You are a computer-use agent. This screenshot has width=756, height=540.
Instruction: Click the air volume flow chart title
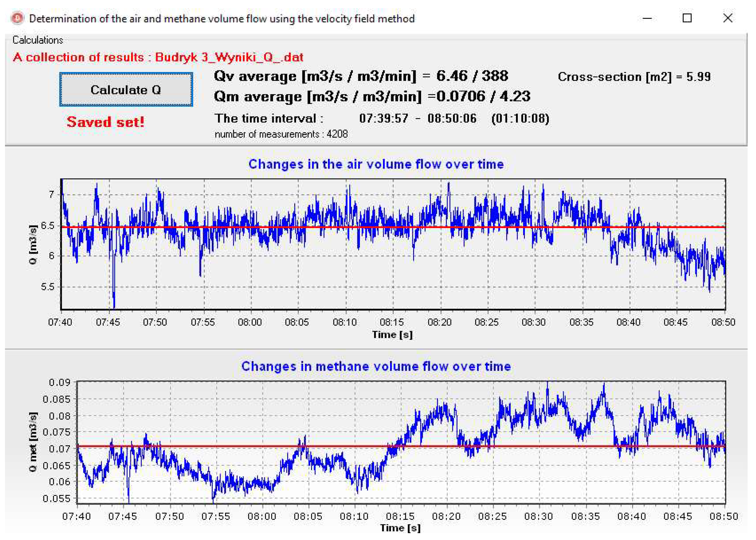pos(376,164)
